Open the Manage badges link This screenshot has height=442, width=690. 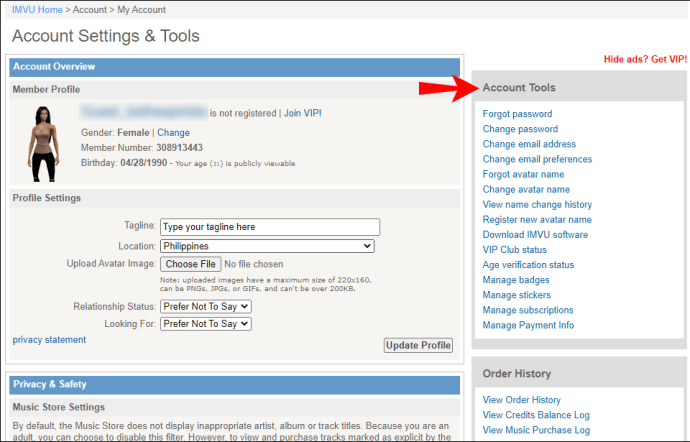[516, 280]
